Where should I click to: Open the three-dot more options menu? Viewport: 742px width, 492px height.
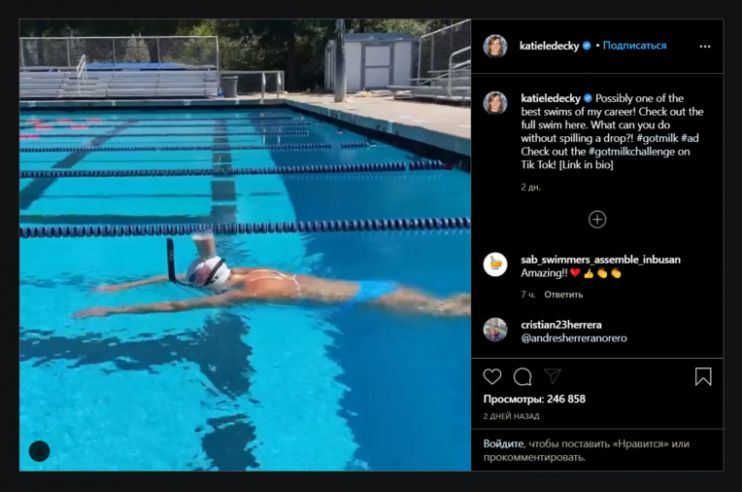click(704, 46)
